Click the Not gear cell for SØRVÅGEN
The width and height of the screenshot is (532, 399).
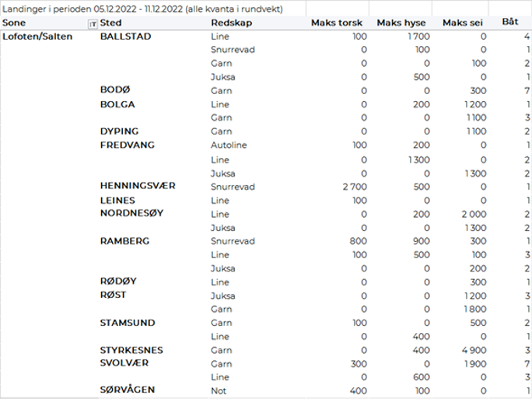click(219, 390)
